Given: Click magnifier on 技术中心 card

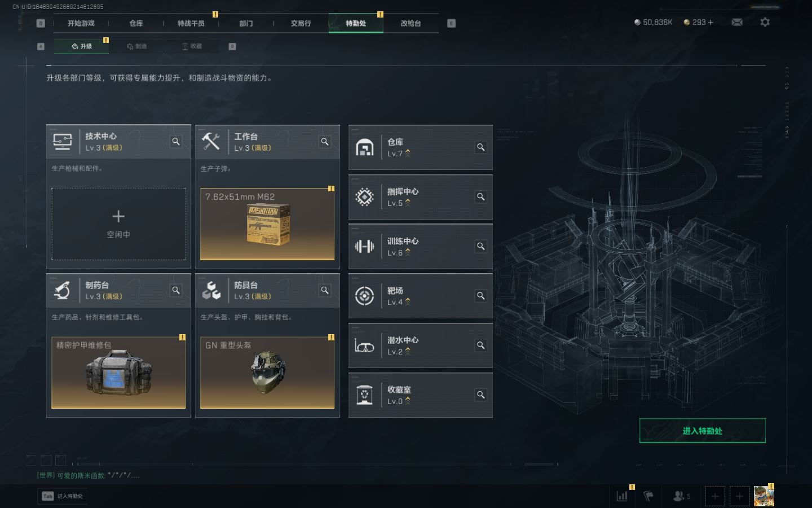Looking at the screenshot, I should (x=176, y=142).
